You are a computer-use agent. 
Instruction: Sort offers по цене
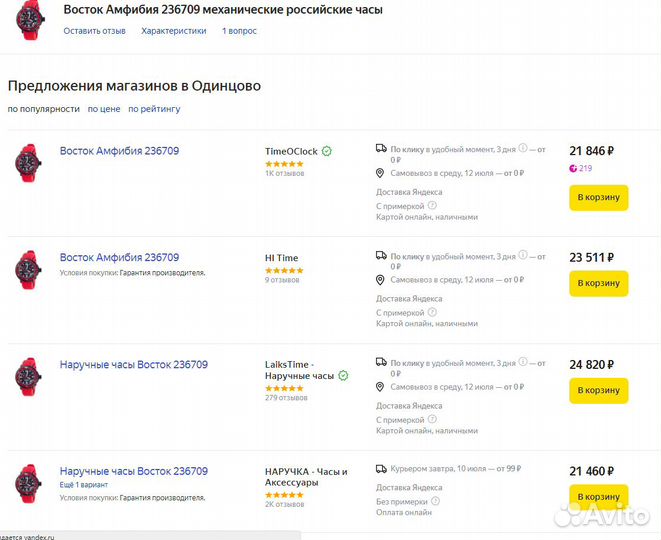coord(104,109)
